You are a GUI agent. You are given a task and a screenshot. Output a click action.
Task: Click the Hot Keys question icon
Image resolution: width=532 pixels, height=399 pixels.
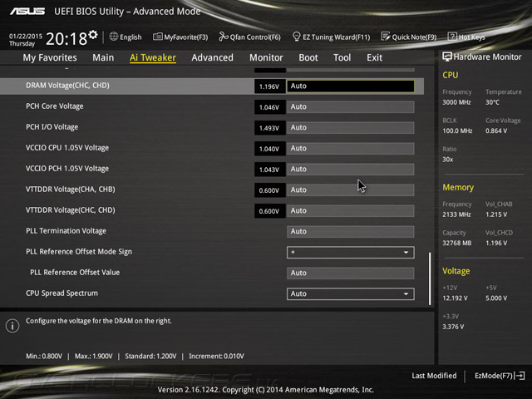coord(452,37)
